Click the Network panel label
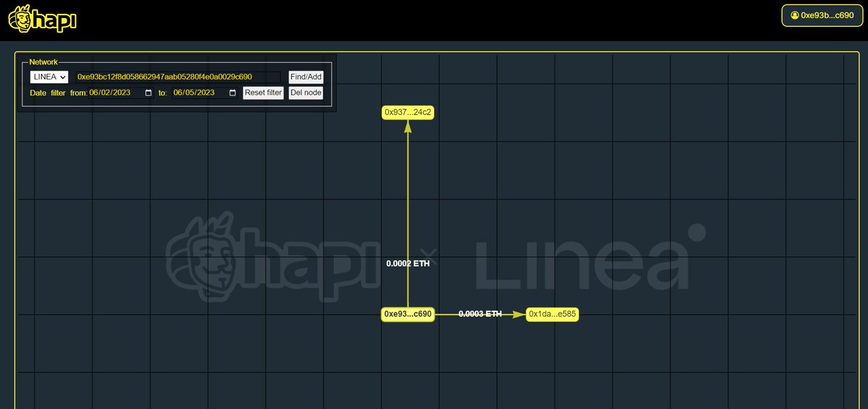The width and height of the screenshot is (868, 409). (x=43, y=63)
